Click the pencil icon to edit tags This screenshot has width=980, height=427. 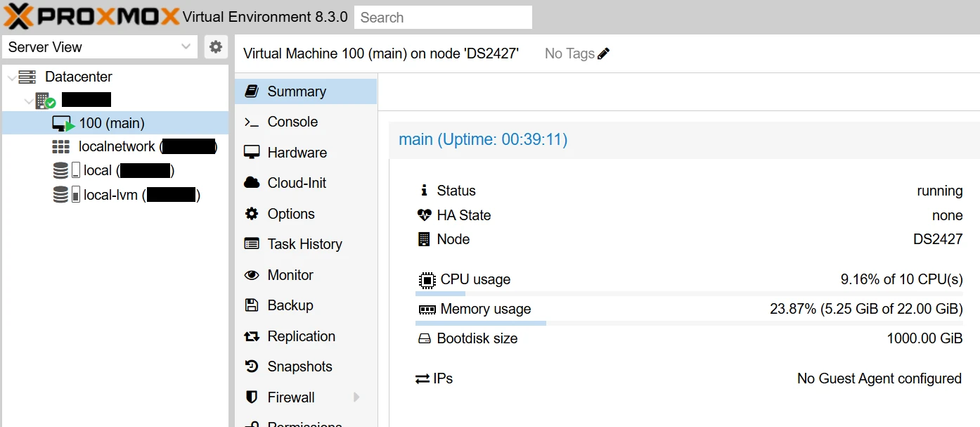point(603,53)
